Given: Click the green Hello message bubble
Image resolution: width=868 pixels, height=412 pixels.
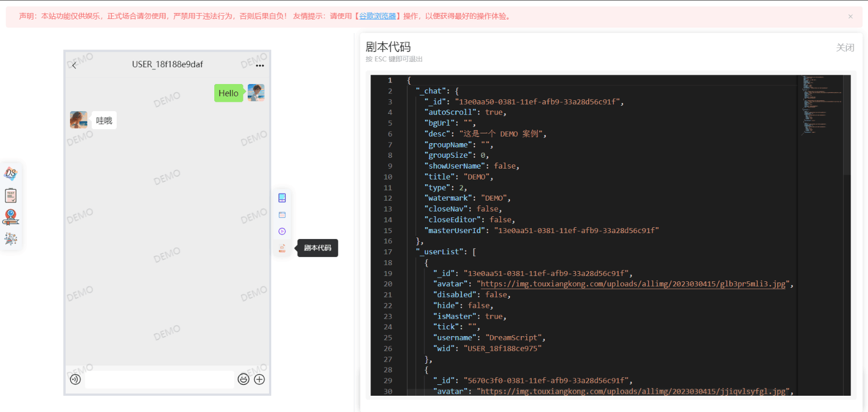Looking at the screenshot, I should pos(228,93).
